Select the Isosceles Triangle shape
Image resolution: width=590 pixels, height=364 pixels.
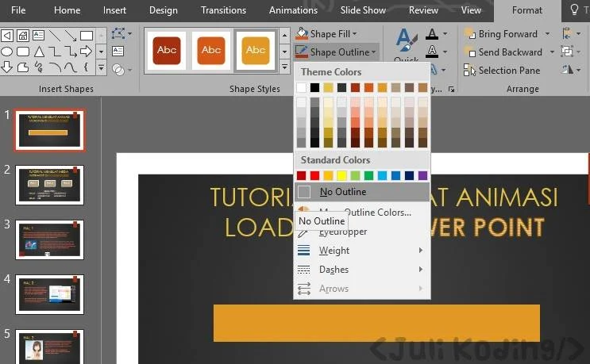tap(39, 52)
